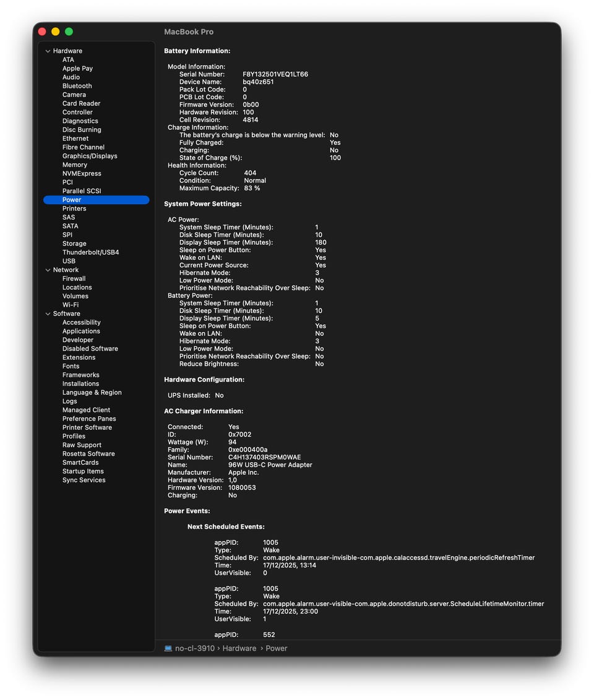Select Preference Panes entry

pos(89,419)
